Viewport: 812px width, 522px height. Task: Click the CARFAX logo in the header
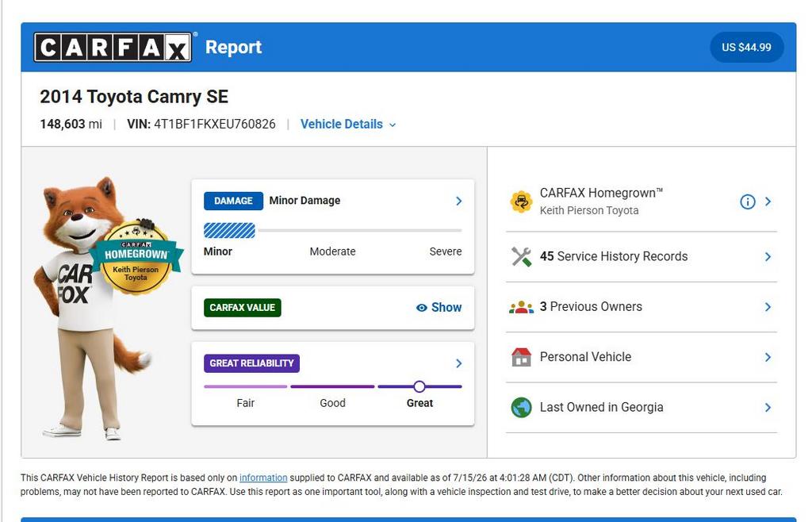(113, 47)
